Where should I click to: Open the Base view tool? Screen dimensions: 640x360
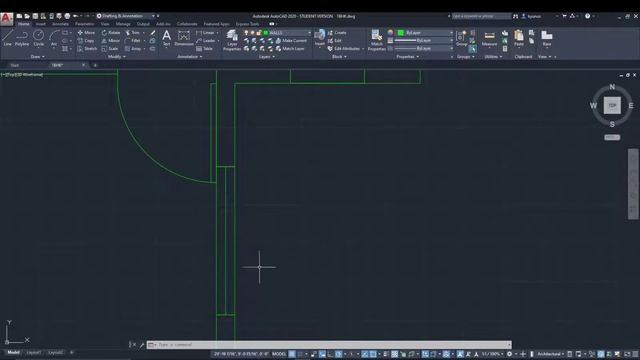(x=547, y=38)
